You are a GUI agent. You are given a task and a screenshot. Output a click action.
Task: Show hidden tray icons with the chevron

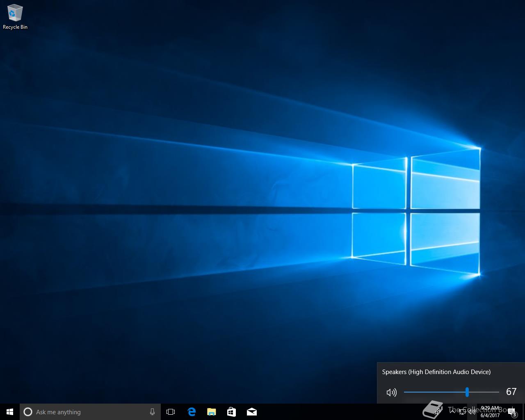452,412
